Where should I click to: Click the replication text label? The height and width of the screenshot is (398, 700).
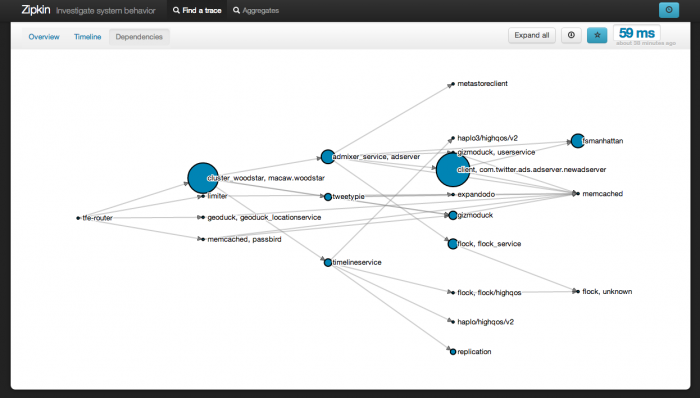pyautogui.click(x=474, y=352)
